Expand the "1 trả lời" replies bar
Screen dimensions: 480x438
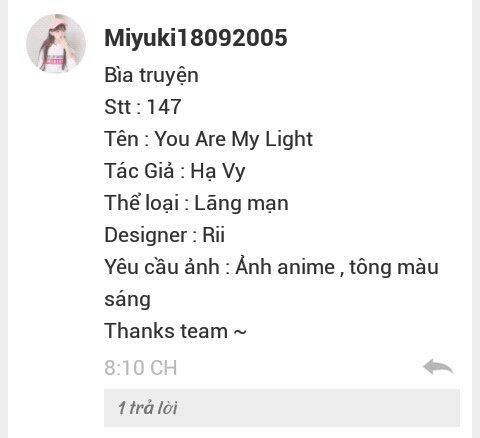pyautogui.click(x=282, y=408)
